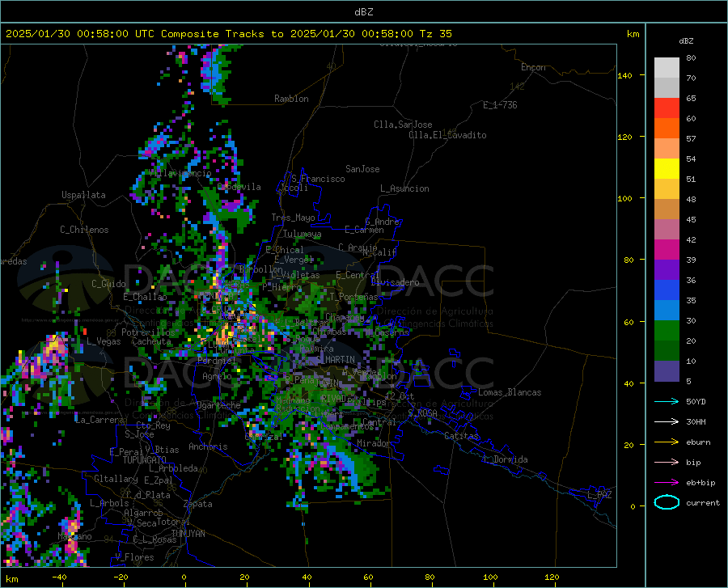Click the Ugarteche map label
This screenshot has width=728, height=588.
coord(218,404)
